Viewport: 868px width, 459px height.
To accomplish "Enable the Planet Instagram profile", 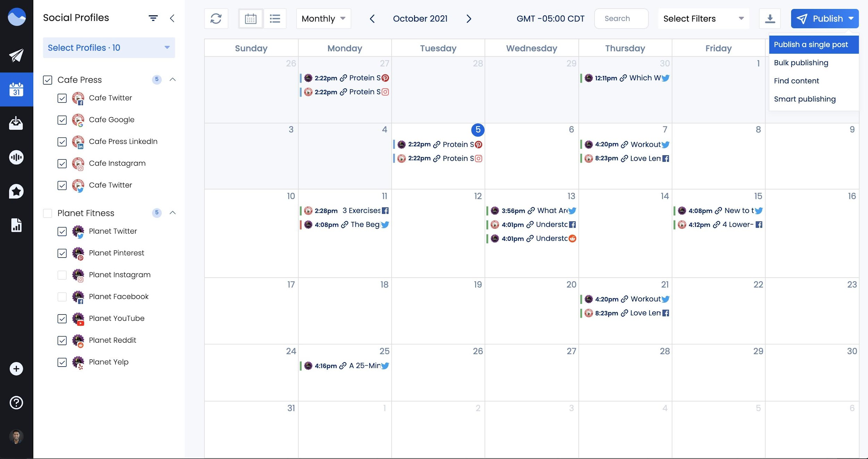I will tap(62, 275).
